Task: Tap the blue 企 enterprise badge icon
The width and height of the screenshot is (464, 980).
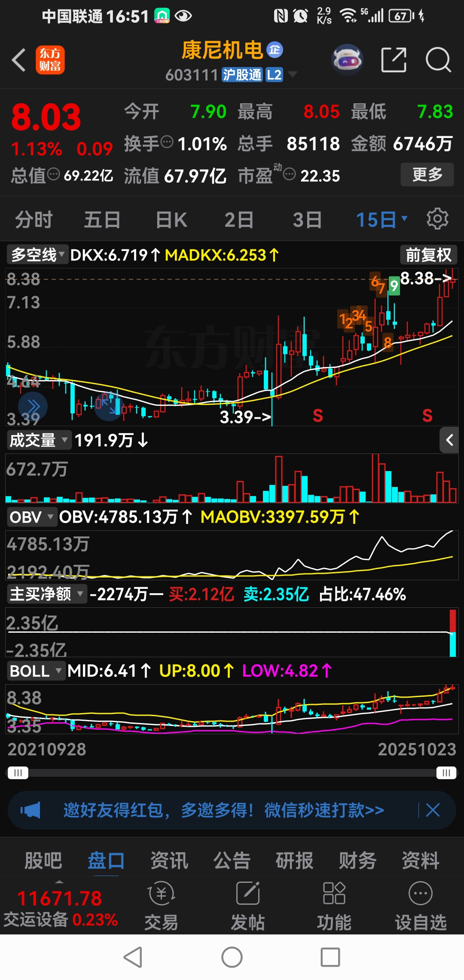Action: [x=275, y=50]
